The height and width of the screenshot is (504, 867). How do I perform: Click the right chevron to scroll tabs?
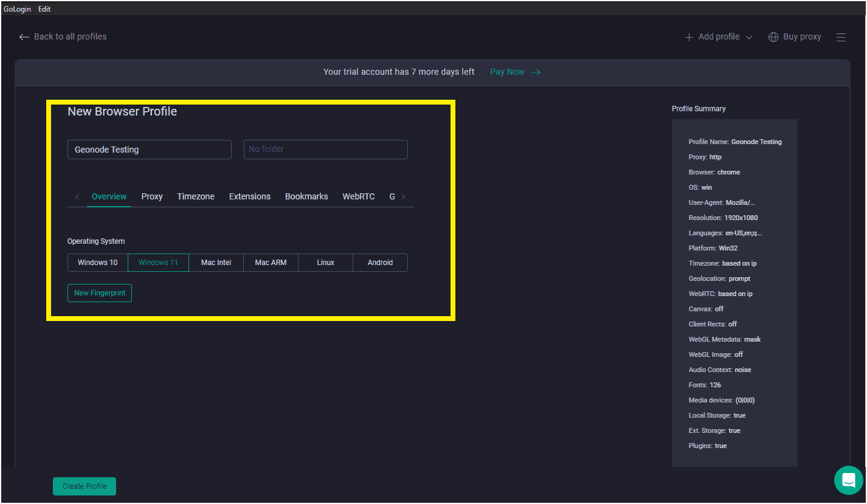[403, 196]
